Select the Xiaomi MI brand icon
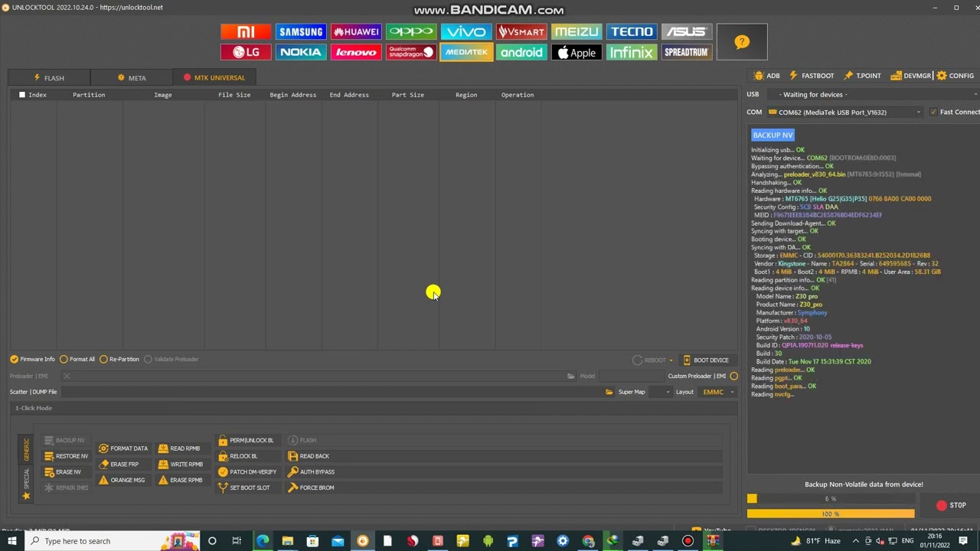 pyautogui.click(x=246, y=31)
